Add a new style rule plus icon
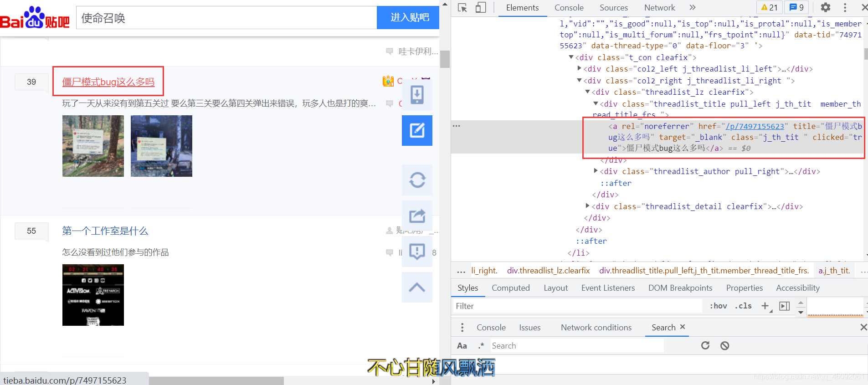 tap(766, 306)
